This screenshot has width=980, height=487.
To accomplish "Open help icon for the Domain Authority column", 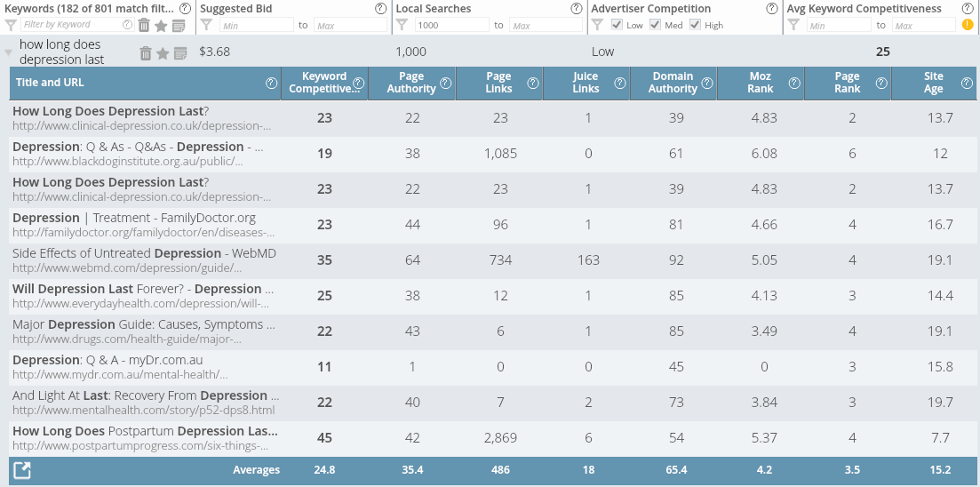I will 707,84.
